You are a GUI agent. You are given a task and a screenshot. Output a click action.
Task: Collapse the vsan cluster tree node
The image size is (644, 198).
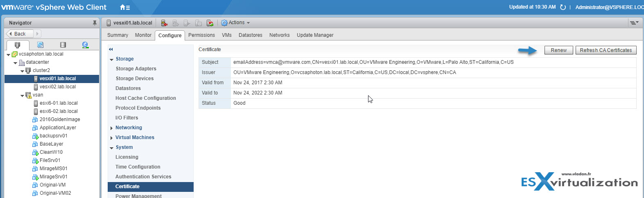(x=23, y=95)
